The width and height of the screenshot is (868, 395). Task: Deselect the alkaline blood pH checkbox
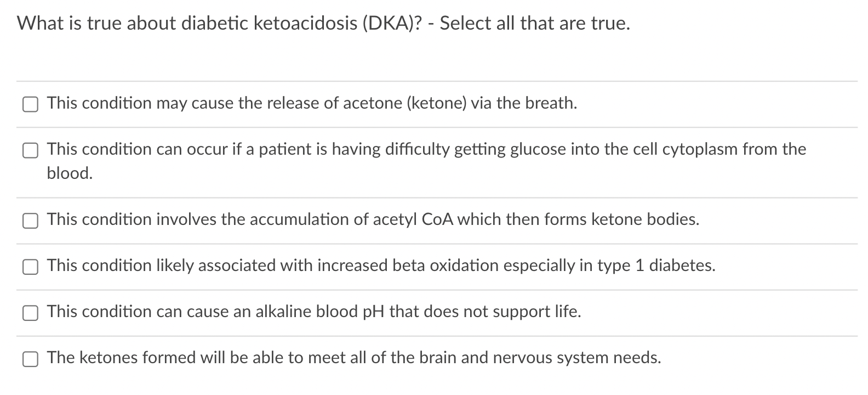point(31,313)
